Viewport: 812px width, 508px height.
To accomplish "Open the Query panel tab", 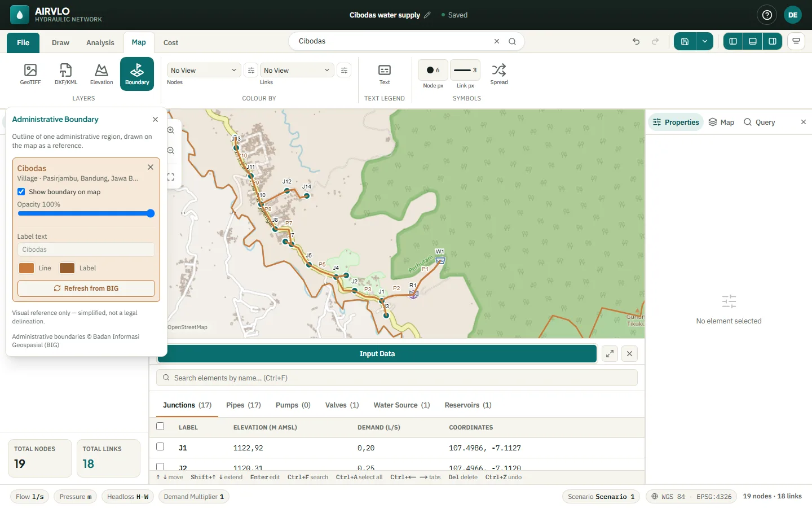I will pos(760,122).
